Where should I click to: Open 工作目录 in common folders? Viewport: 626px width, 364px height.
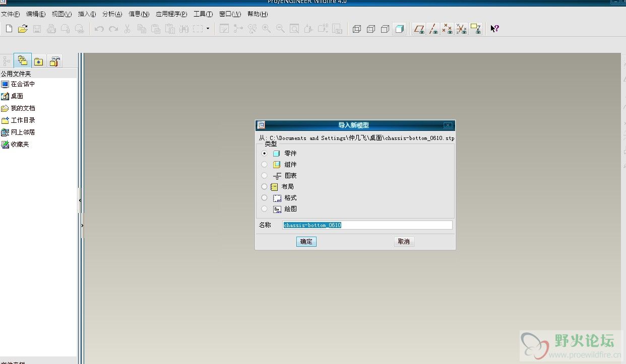pyautogui.click(x=18, y=120)
